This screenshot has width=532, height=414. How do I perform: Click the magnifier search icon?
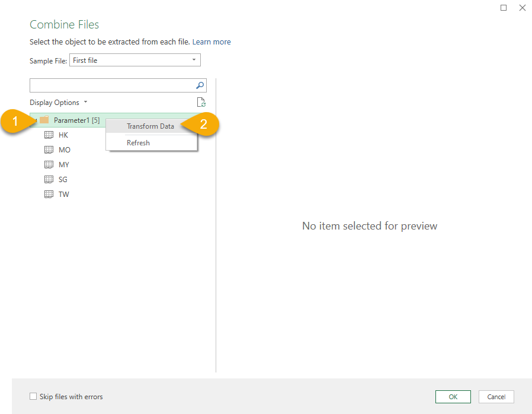coord(200,85)
